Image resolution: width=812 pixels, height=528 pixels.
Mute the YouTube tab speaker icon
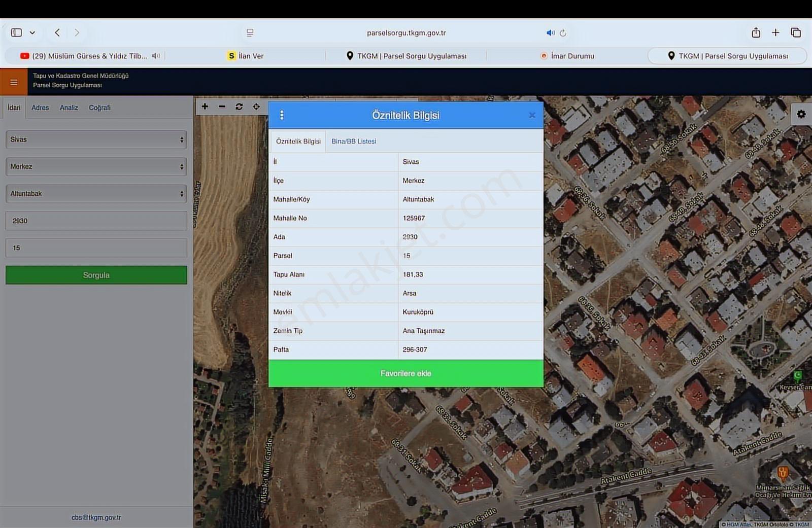[x=156, y=56]
